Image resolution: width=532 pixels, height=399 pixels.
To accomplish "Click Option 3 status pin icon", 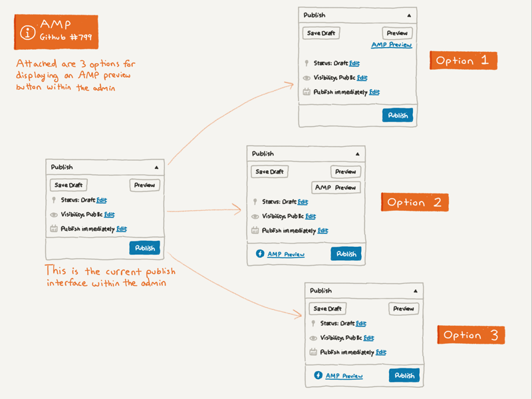I will coord(313,323).
